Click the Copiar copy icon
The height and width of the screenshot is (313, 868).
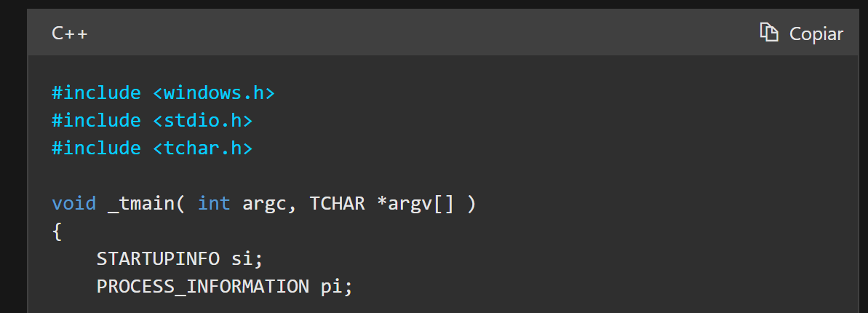coord(769,32)
